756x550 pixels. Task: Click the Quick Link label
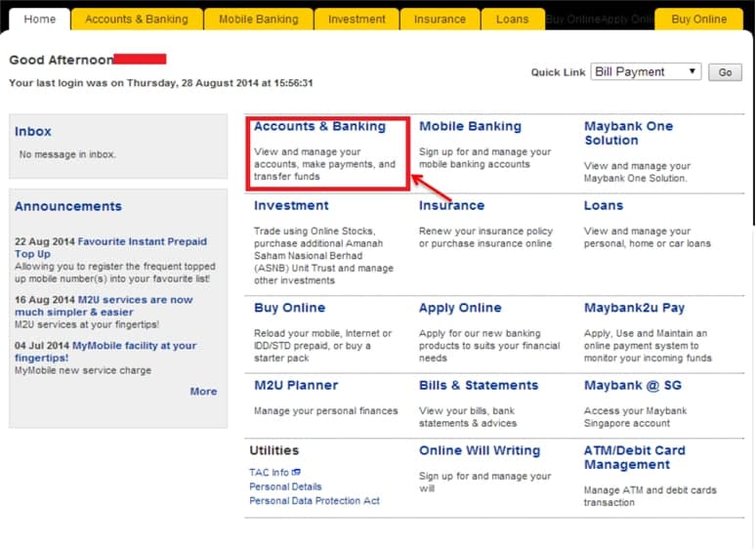[558, 72]
